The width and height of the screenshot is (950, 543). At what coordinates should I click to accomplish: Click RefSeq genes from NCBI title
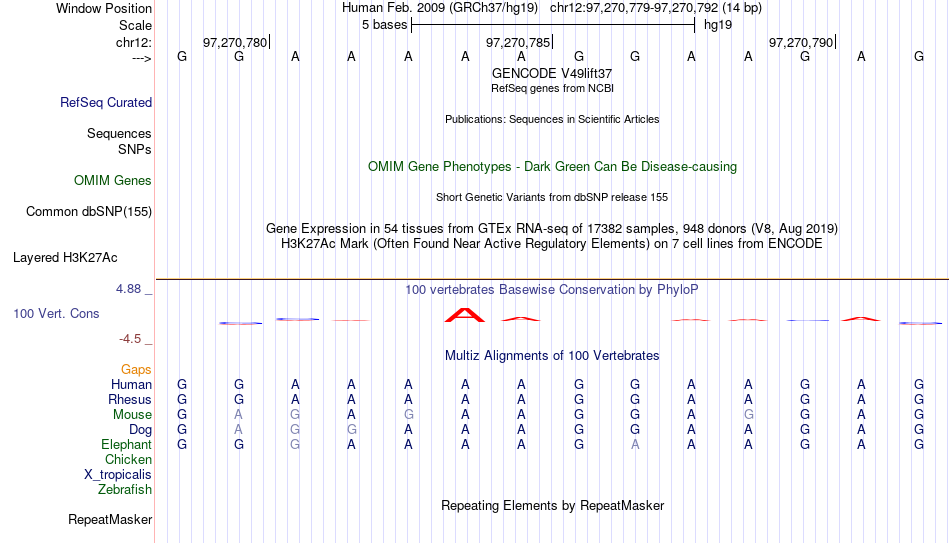[552, 88]
